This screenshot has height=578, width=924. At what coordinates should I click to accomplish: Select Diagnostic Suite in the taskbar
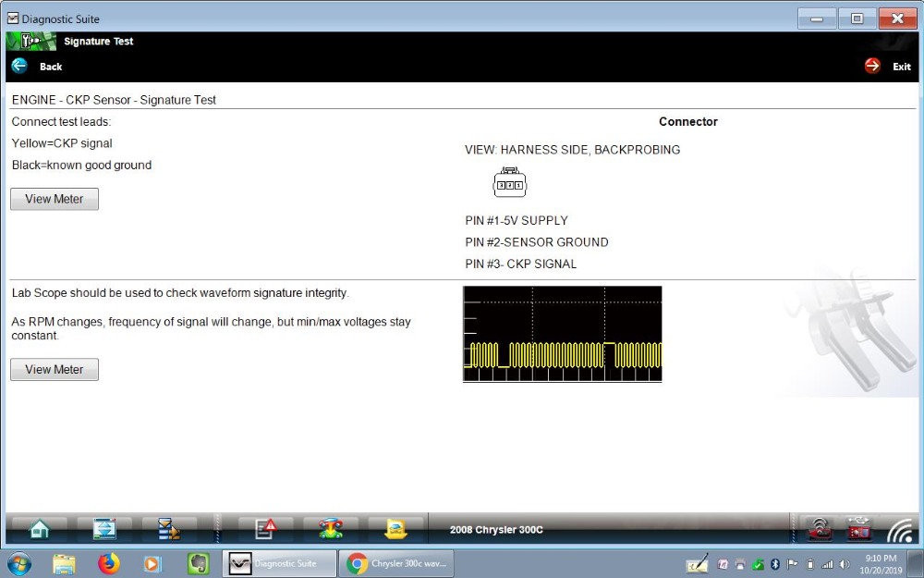(x=279, y=564)
